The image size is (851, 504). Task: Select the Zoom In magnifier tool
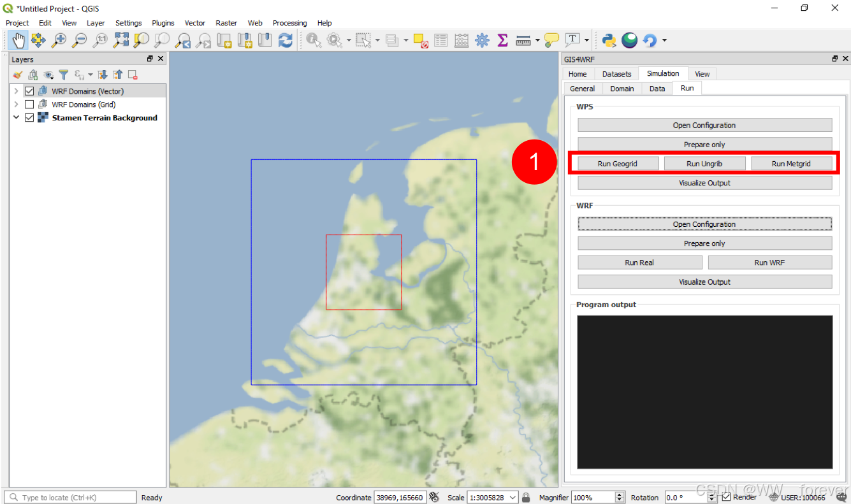59,40
